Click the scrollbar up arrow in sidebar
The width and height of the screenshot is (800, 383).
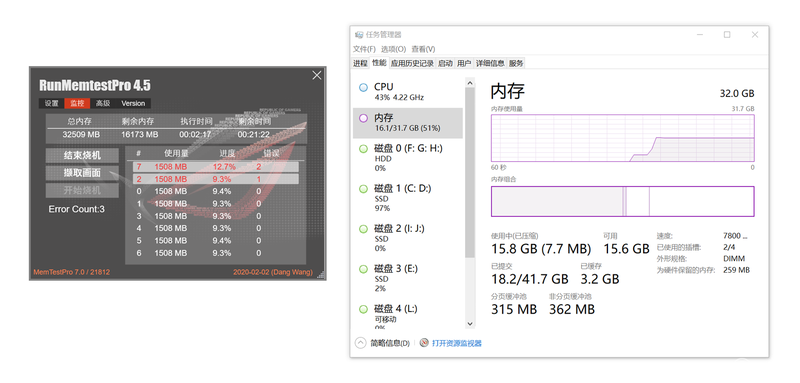coord(469,82)
